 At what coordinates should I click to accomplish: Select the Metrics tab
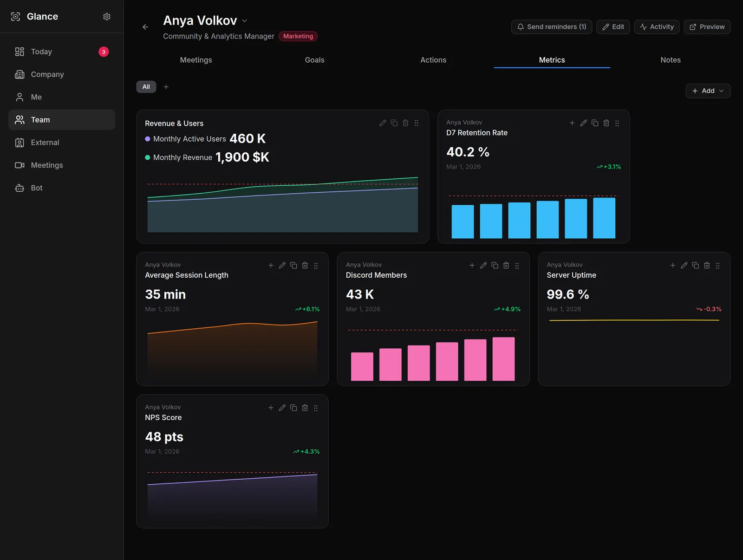tap(552, 60)
